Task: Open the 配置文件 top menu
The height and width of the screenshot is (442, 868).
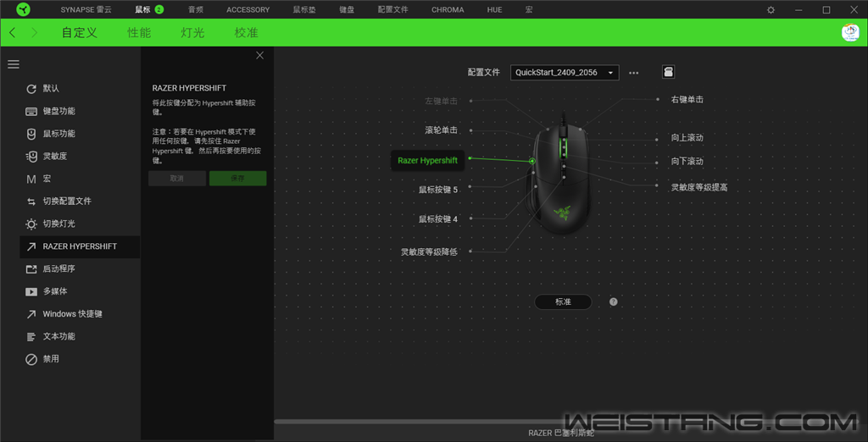Action: click(x=393, y=10)
